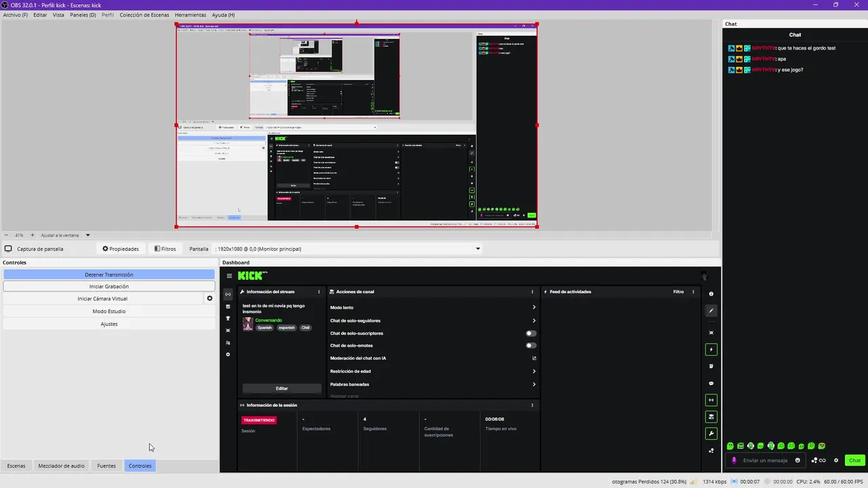Select the stream (live) icon in the left sidebar
The height and width of the screenshot is (488, 868).
pos(228,294)
